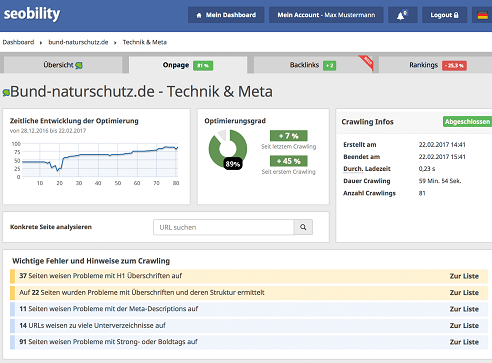Click Crawling Infos heading
This screenshot has height=363, width=492.
[367, 122]
